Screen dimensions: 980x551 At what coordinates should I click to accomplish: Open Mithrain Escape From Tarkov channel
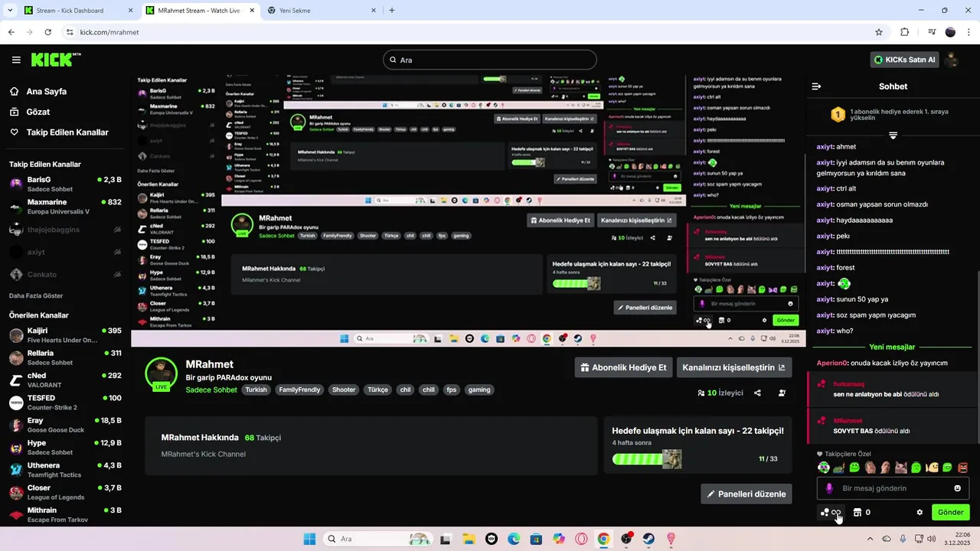click(65, 514)
